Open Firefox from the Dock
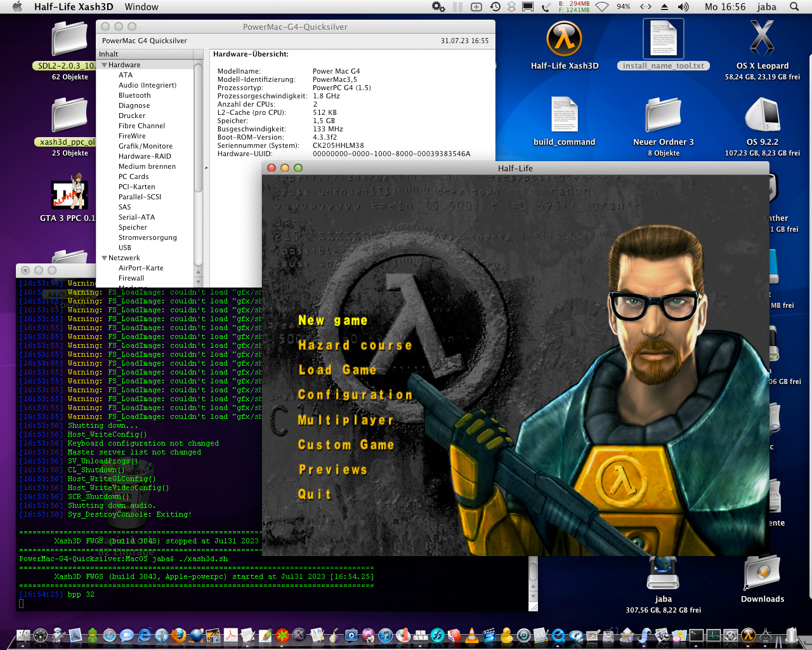Image resolution: width=812 pixels, height=650 pixels. click(179, 635)
